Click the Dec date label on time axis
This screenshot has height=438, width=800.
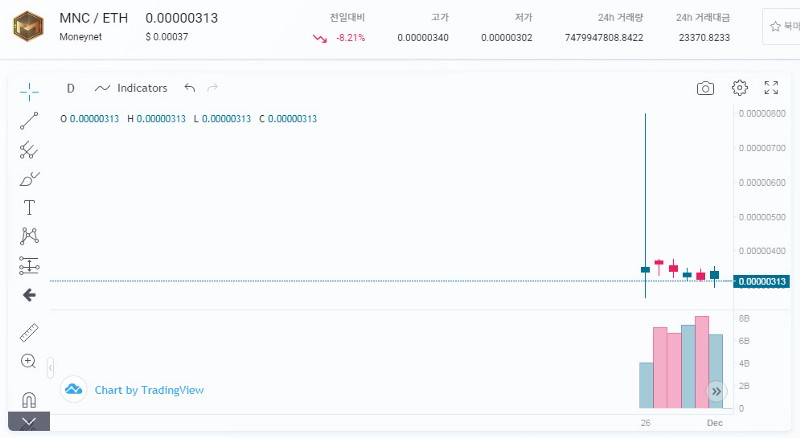pyautogui.click(x=715, y=423)
